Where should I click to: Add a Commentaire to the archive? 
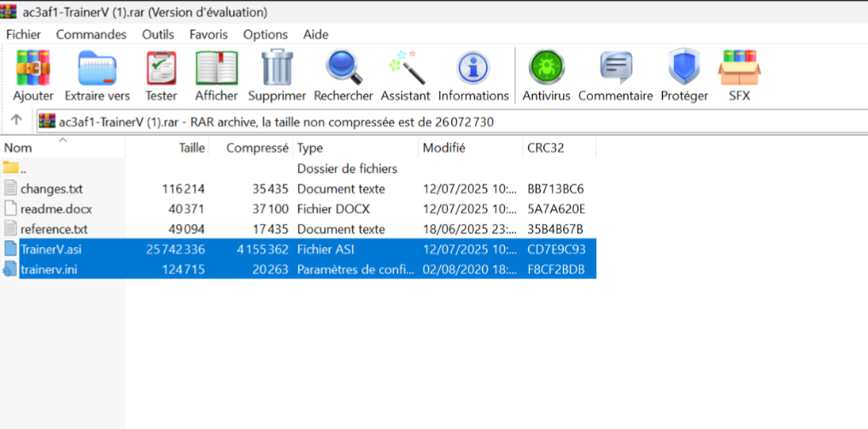tap(615, 68)
